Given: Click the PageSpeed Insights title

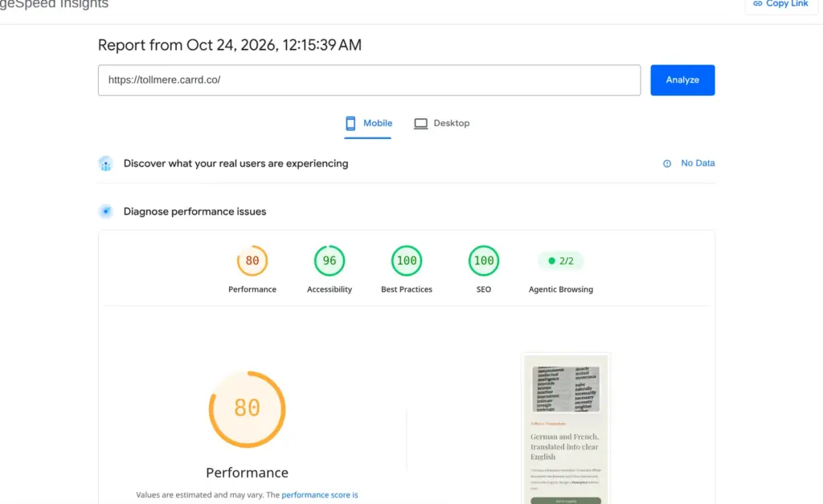Looking at the screenshot, I should pos(54,4).
